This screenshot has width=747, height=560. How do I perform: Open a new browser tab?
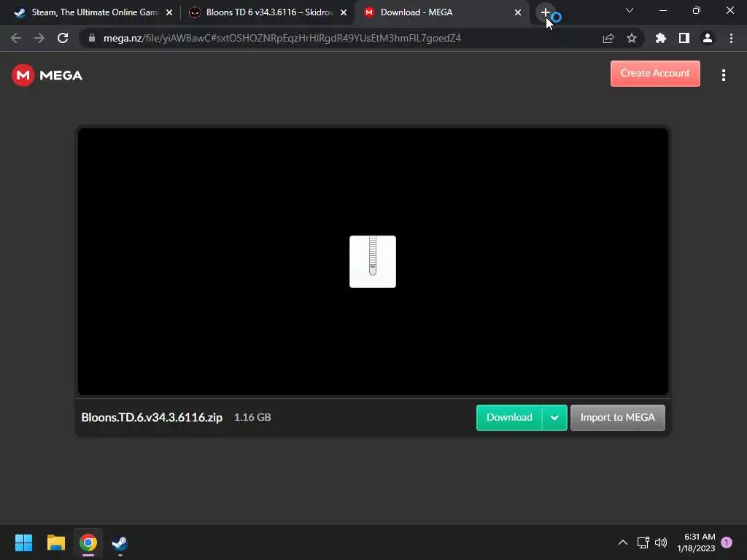[x=546, y=12]
